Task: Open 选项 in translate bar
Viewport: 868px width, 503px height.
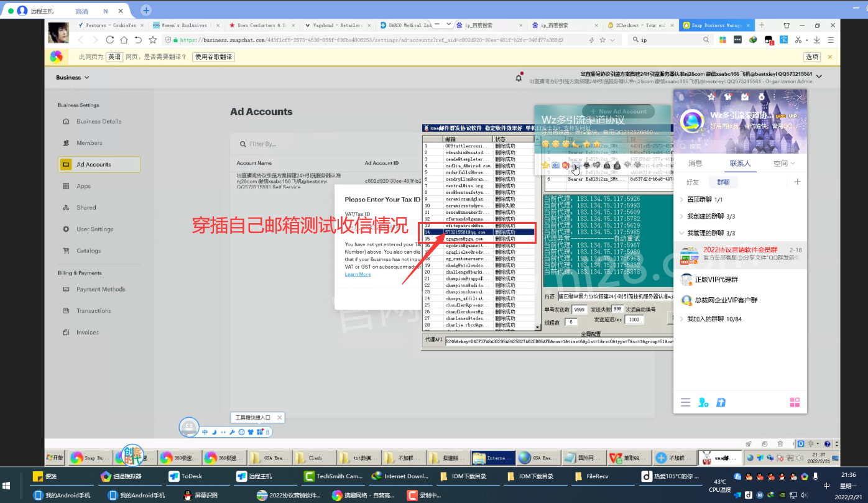Action: tap(812, 57)
